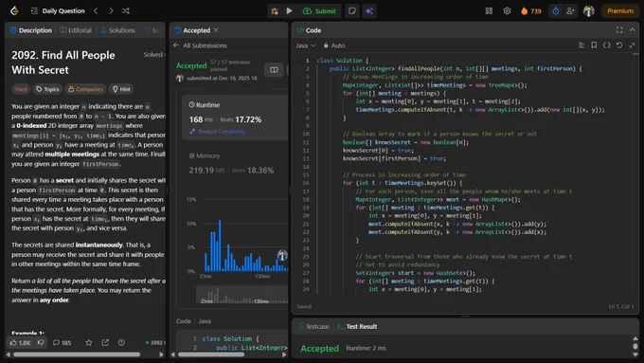Click the bookmark icon in code editor
The width and height of the screenshot is (644, 363).
coord(594,45)
